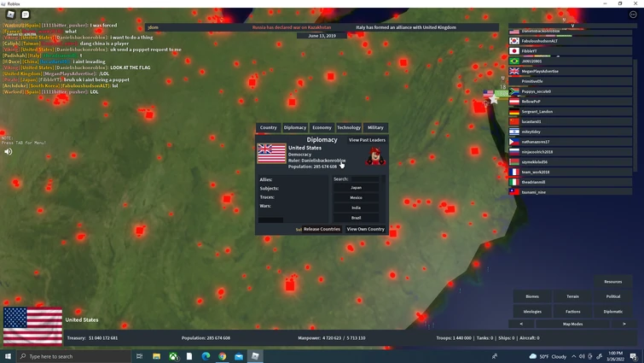
Task: Open the Roblox three-dots options icon
Action: [x=633, y=15]
